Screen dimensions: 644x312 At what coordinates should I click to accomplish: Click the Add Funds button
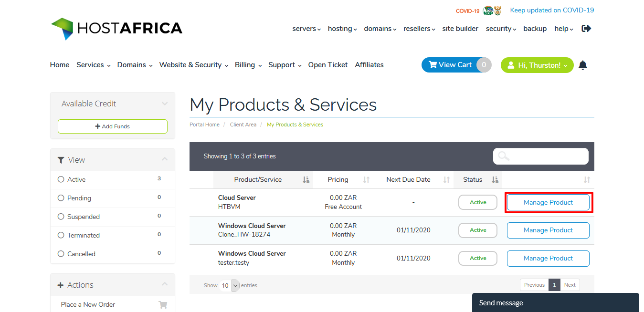coord(113,126)
